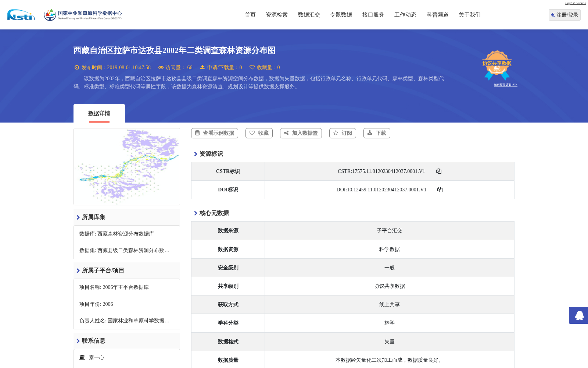Open 数据汇交 menu item
Image resolution: width=588 pixels, height=368 pixels.
click(309, 15)
